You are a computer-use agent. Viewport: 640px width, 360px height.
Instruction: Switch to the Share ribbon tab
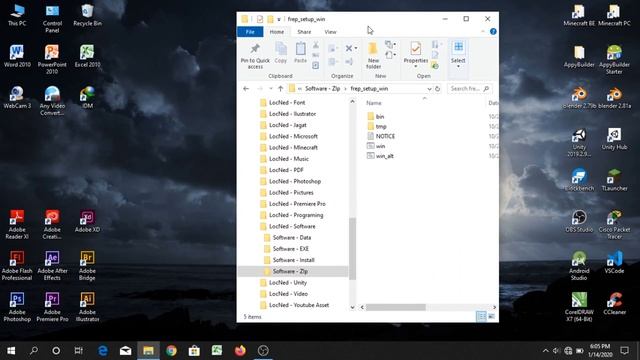click(x=304, y=32)
